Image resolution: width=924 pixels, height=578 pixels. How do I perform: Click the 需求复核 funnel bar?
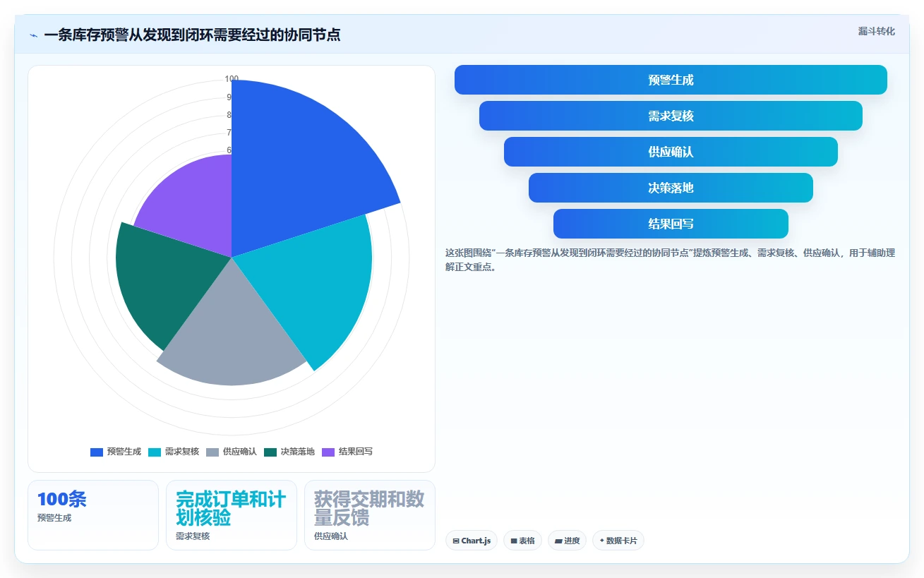click(671, 116)
